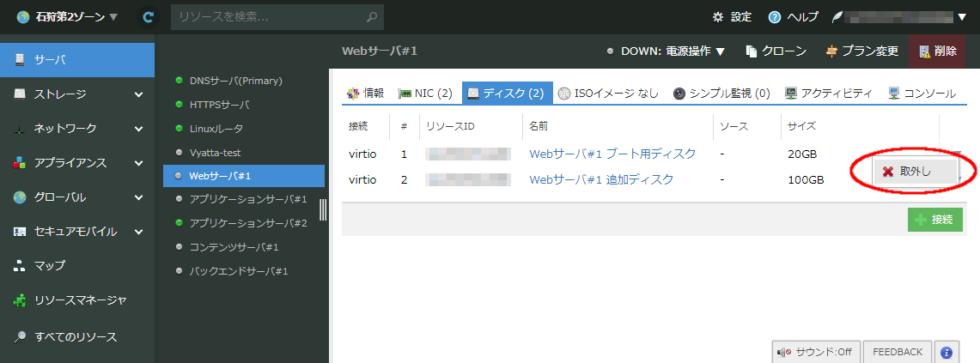The image size is (980, 363).
Task: Click the green 接続 button
Action: pyautogui.click(x=934, y=220)
